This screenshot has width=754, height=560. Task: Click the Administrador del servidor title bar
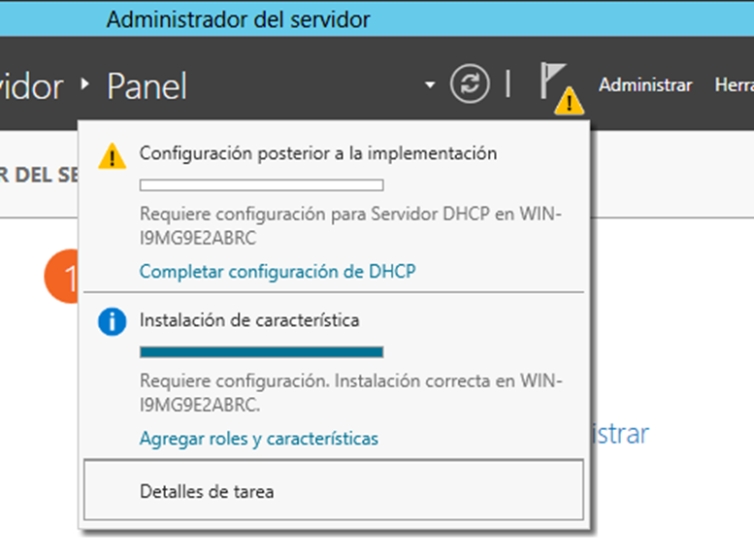click(x=238, y=18)
